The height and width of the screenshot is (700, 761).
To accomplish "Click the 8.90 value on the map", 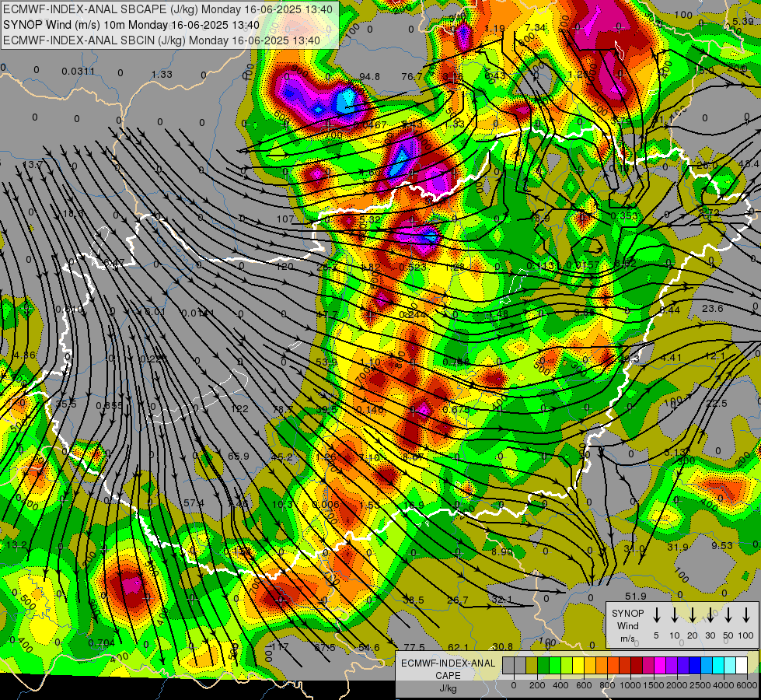I will (502, 552).
